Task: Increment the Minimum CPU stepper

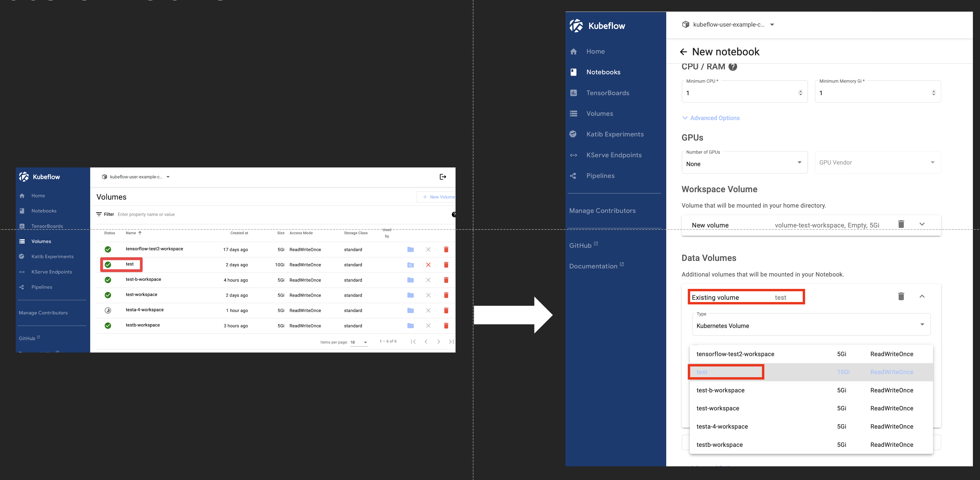Action: (800, 91)
